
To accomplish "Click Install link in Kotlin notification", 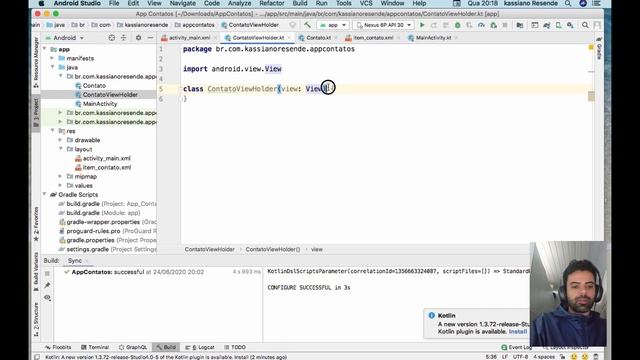I will [518, 331].
